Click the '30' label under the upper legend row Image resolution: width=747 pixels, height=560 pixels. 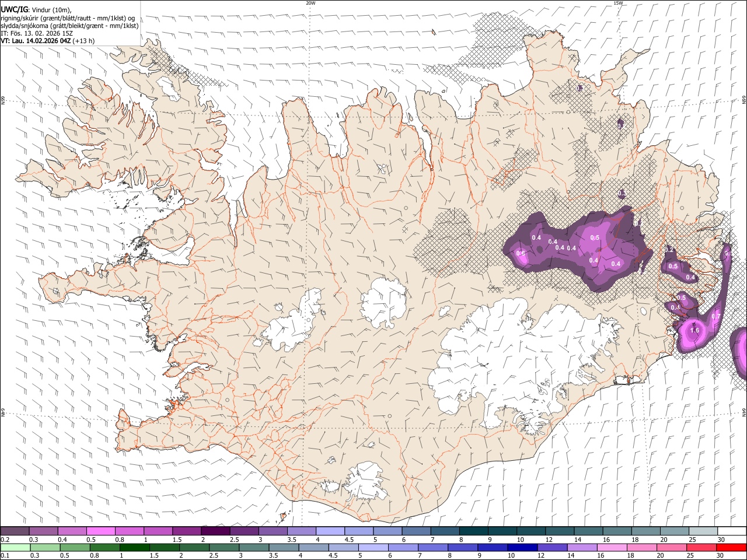(x=721, y=540)
